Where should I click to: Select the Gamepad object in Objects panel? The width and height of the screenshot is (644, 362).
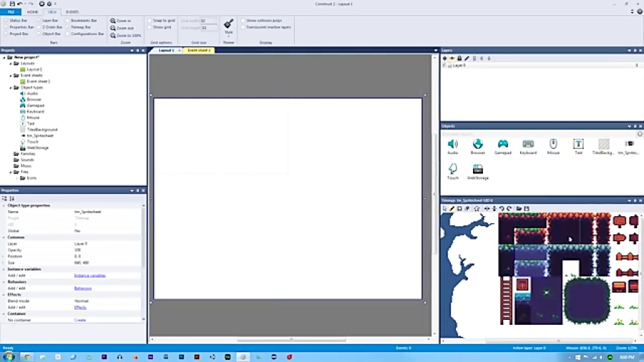503,146
